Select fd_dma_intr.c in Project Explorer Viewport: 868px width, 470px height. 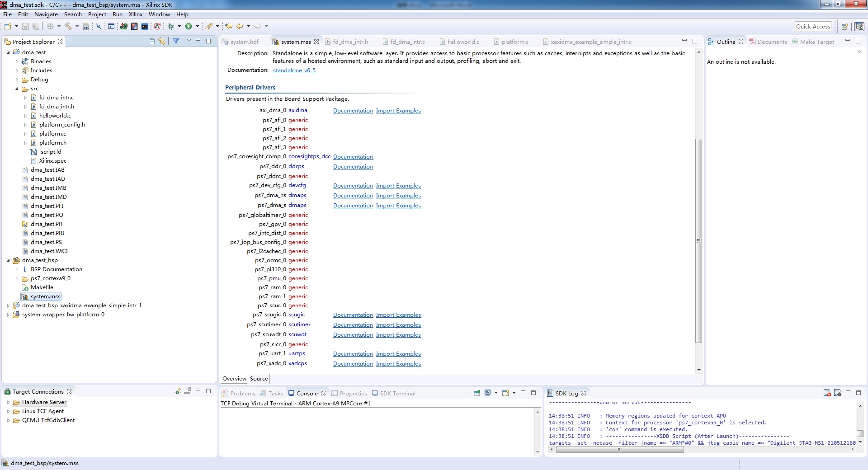pyautogui.click(x=56, y=98)
